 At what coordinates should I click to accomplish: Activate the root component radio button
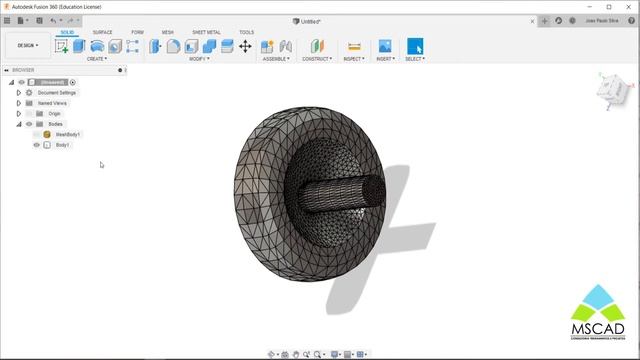click(x=73, y=82)
